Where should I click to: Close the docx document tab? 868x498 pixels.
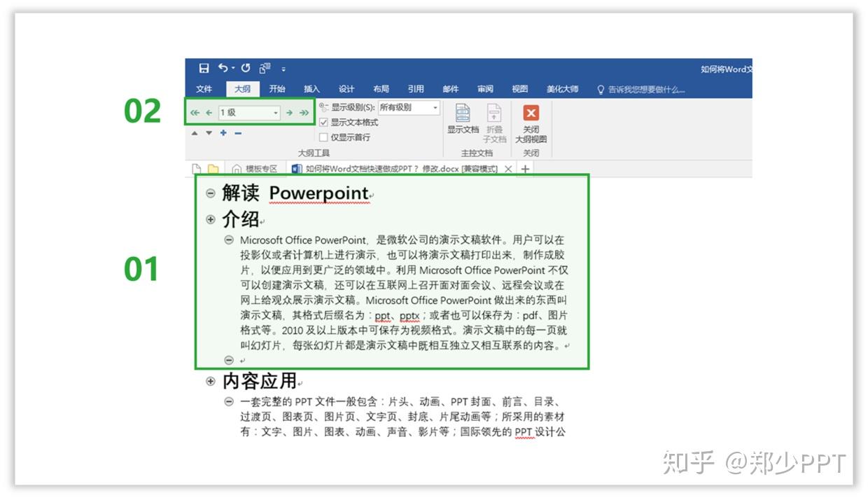[508, 169]
